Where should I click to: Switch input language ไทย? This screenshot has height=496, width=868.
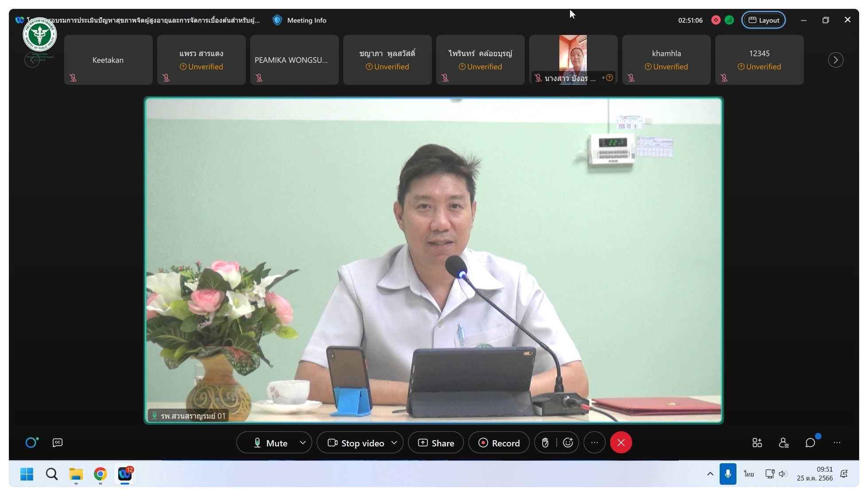click(749, 474)
